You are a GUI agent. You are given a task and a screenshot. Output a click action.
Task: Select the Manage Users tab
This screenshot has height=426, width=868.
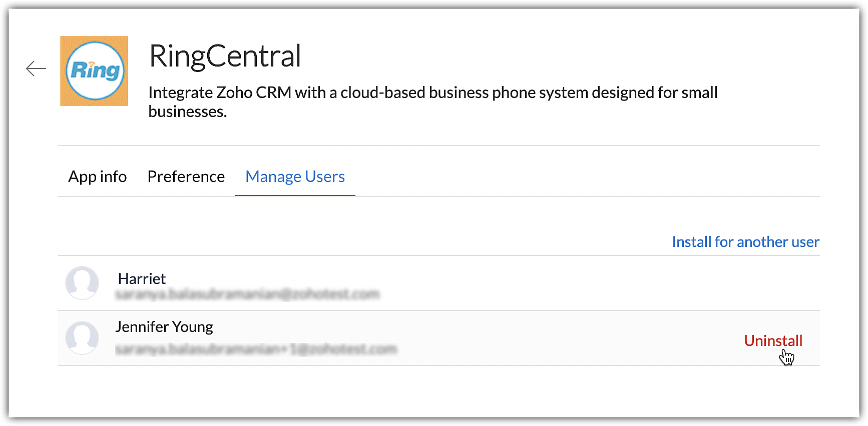(x=295, y=176)
